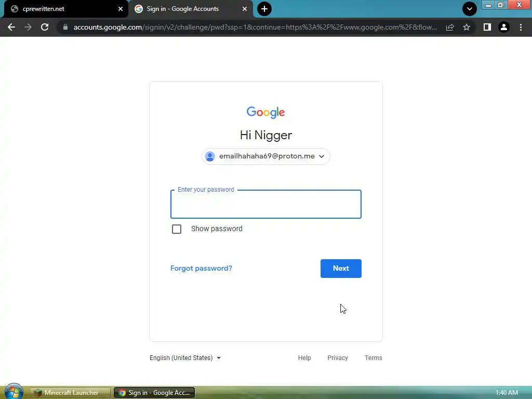Click the 1:40 AM taskbar clock

coord(507,393)
